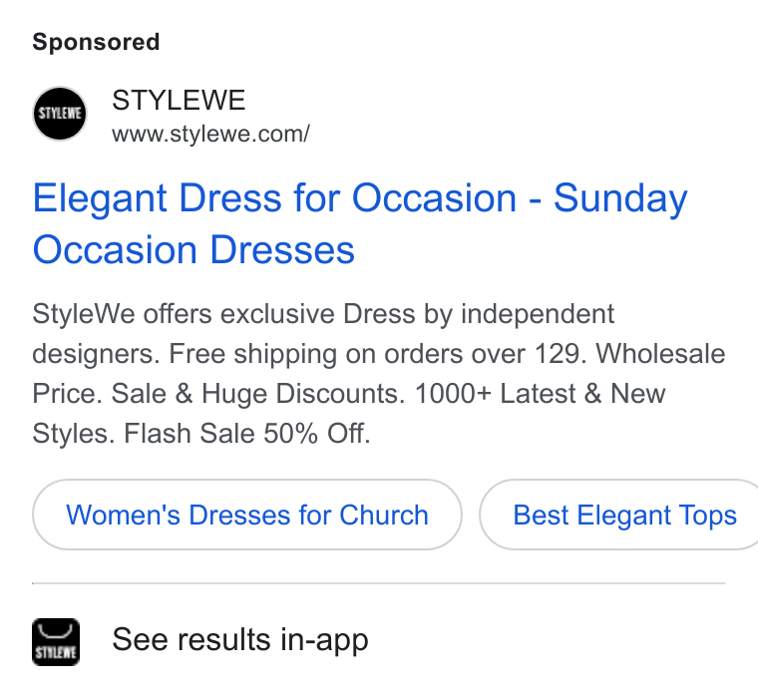The height and width of the screenshot is (700, 758).
Task: Click the "Flash Sale 50% Off" text
Action: click(x=246, y=433)
